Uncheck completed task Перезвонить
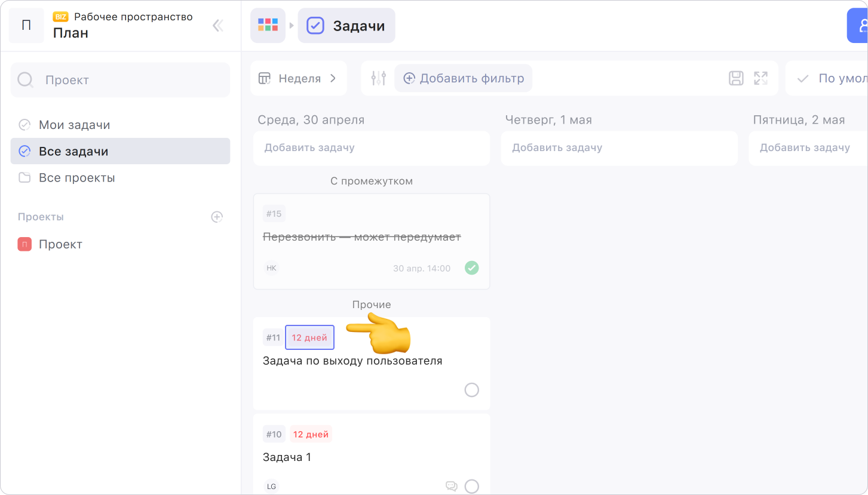868x495 pixels. (471, 268)
